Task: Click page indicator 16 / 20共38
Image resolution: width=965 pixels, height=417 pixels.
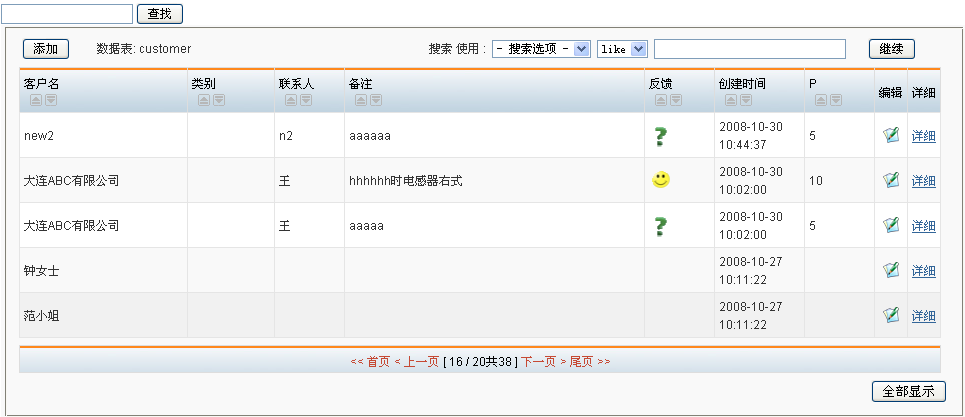Action: (x=480, y=362)
